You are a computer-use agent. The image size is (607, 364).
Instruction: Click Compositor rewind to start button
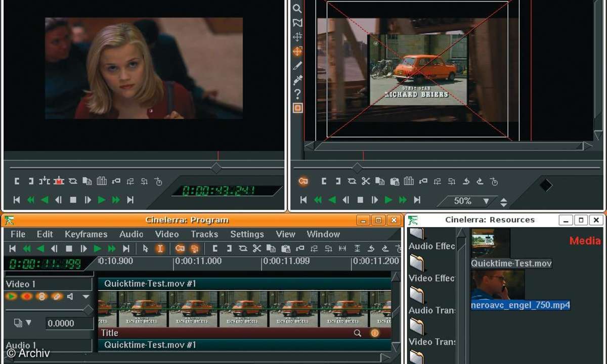[x=303, y=200]
